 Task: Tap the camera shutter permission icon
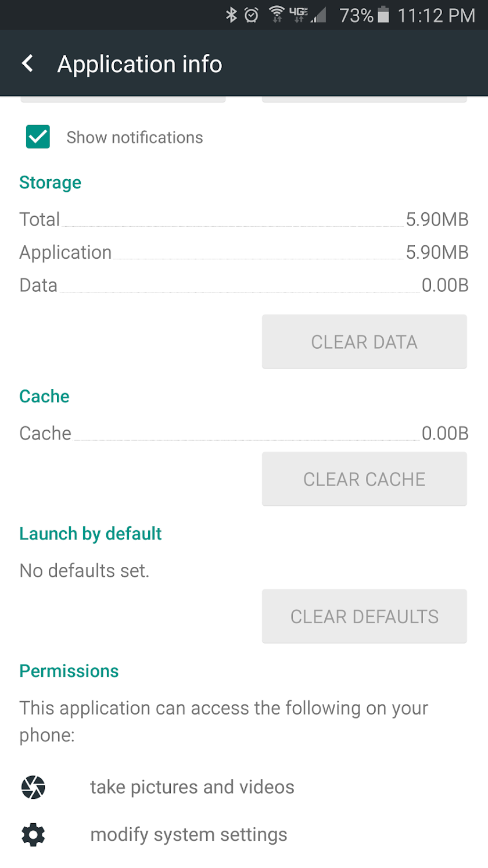[33, 787]
